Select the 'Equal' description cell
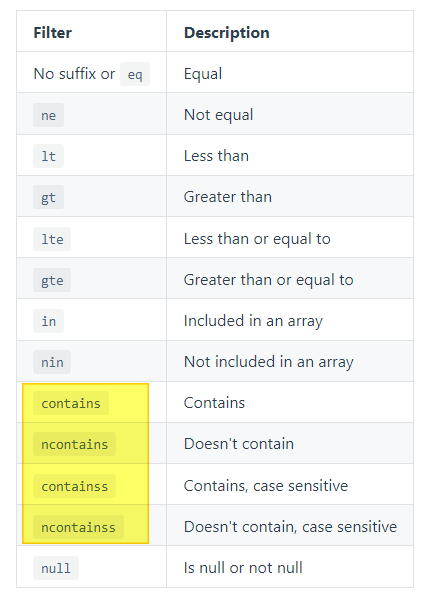The image size is (439, 599). (290, 74)
